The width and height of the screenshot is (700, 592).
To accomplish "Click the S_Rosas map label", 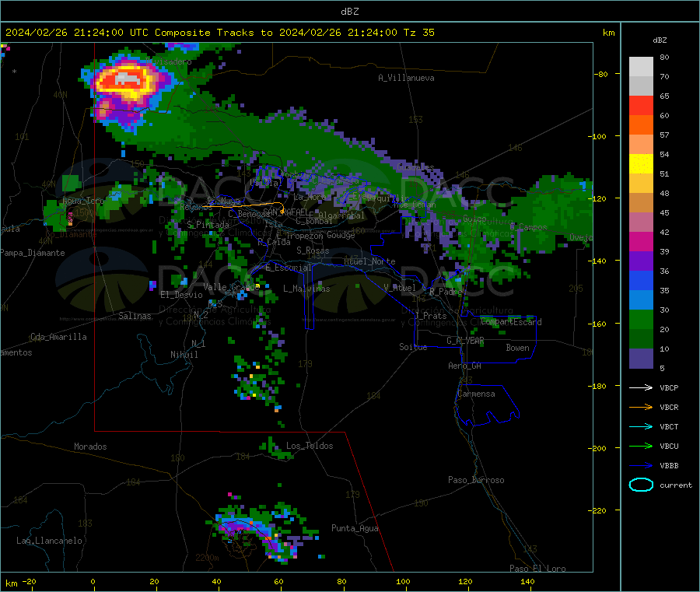I will pyautogui.click(x=313, y=250).
